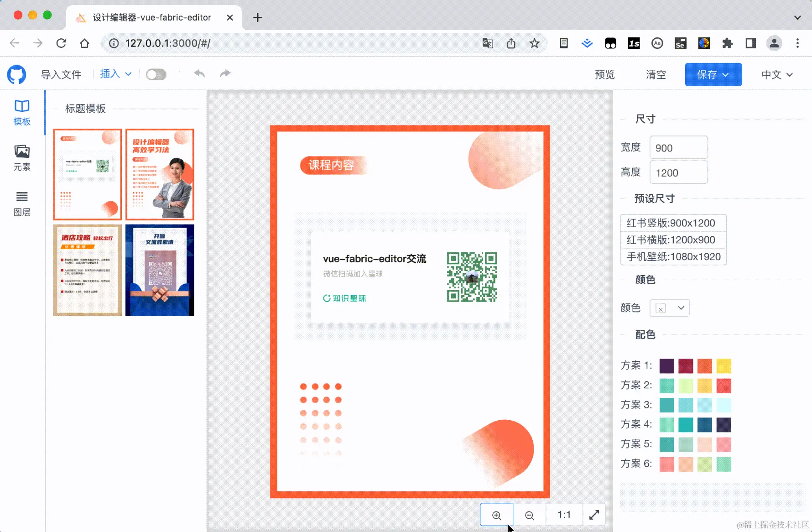Screen dimensions: 812x532
Task: Open the tab search chevron
Action: 797,17
